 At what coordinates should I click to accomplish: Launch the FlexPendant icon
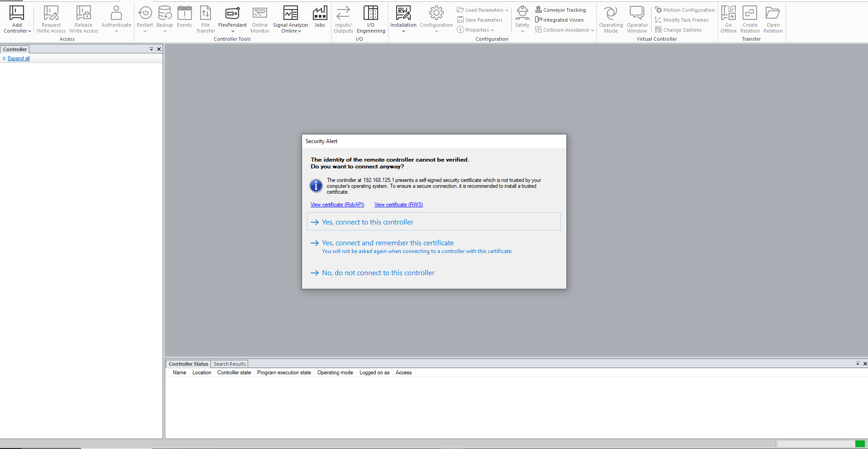232,13
